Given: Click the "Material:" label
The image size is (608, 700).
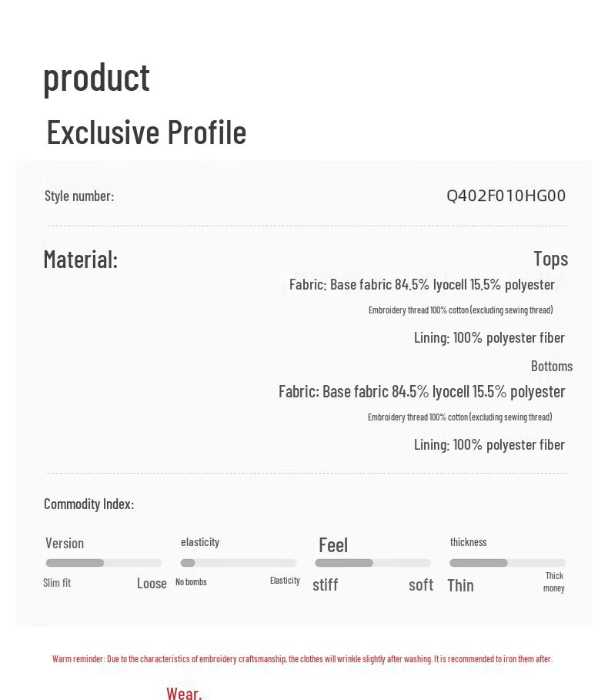Looking at the screenshot, I should (81, 260).
